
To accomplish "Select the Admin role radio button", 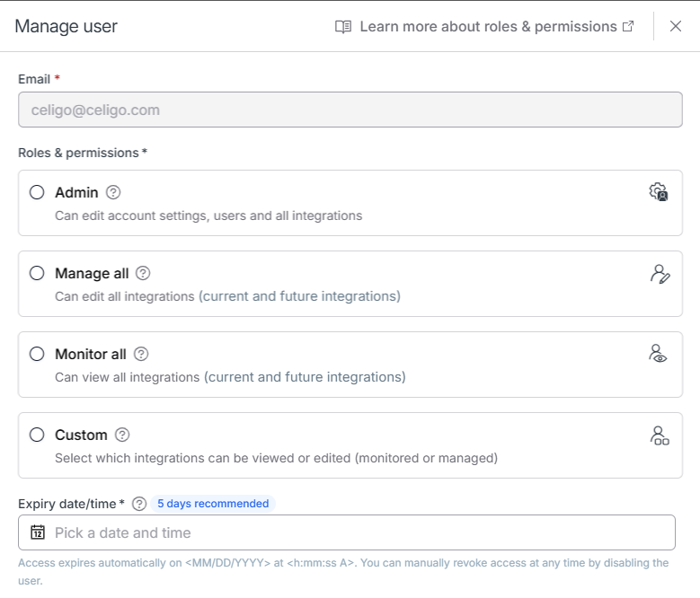I will pos(37,192).
